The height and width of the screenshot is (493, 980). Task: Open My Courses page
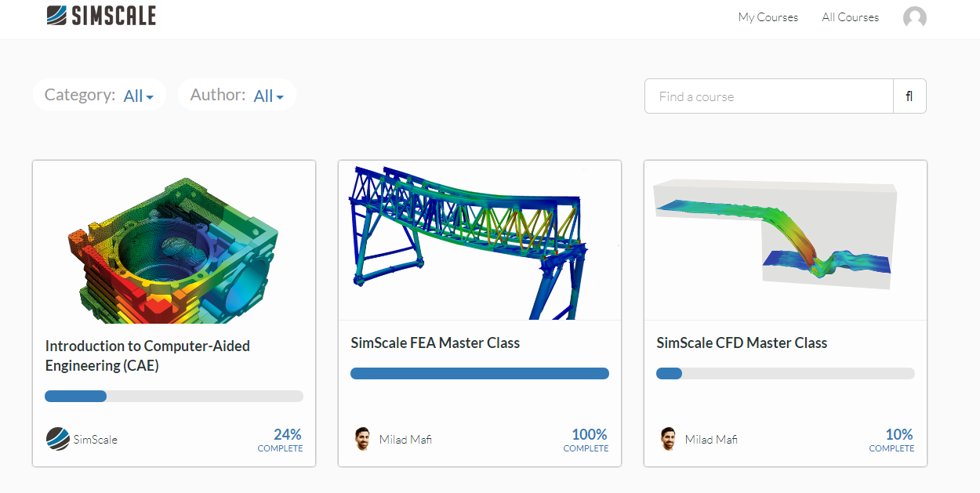tap(768, 17)
